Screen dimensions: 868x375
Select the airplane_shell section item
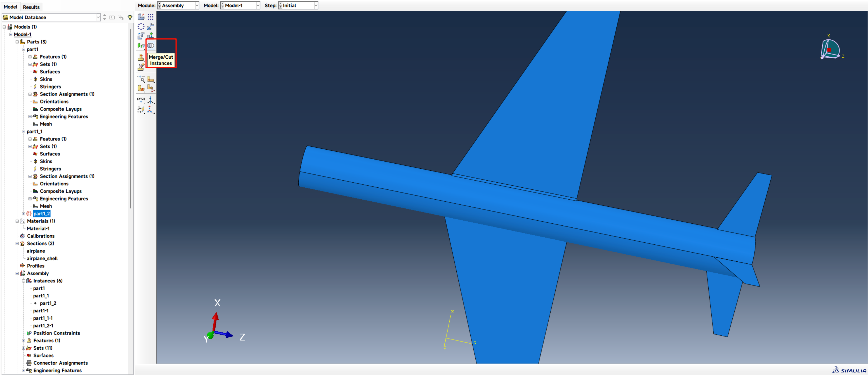point(42,259)
